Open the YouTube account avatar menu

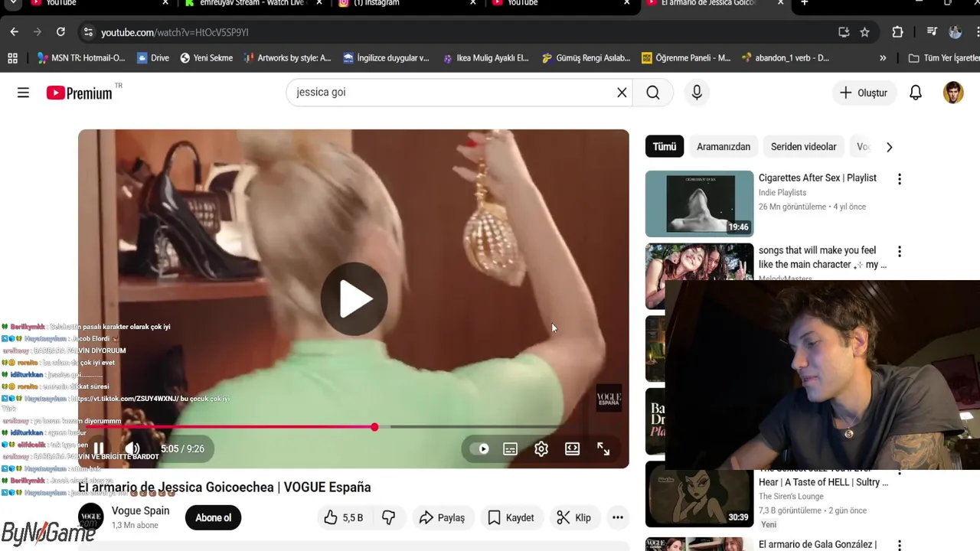953,93
